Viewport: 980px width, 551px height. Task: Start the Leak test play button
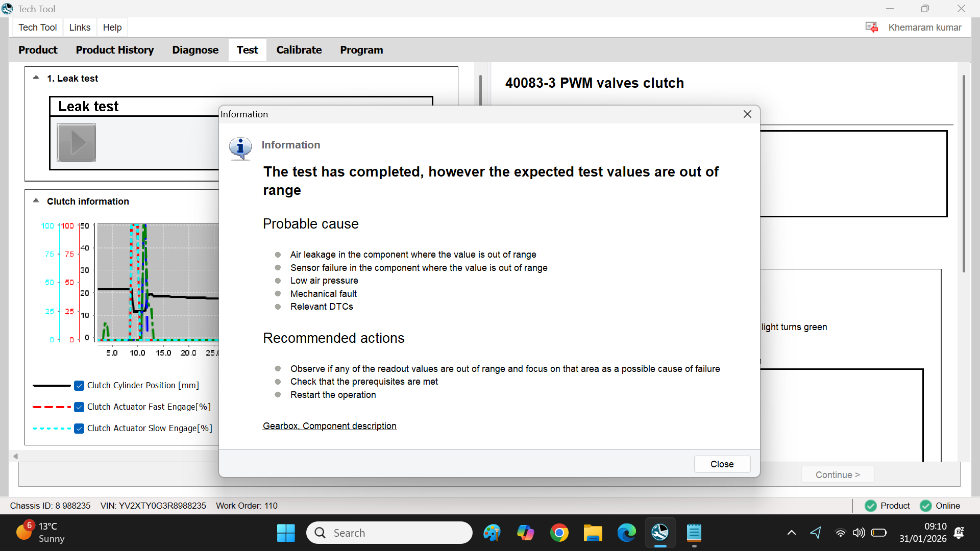point(77,143)
